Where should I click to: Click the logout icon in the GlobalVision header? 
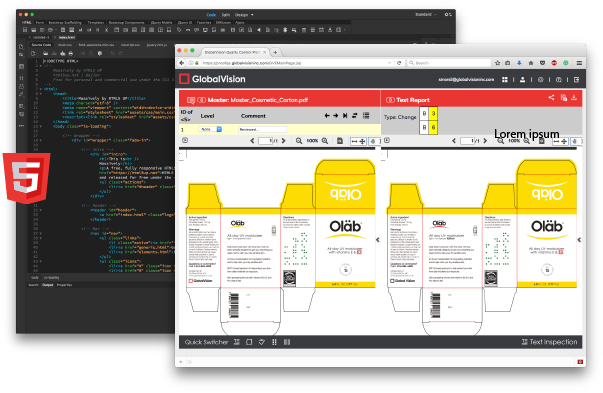click(x=576, y=80)
